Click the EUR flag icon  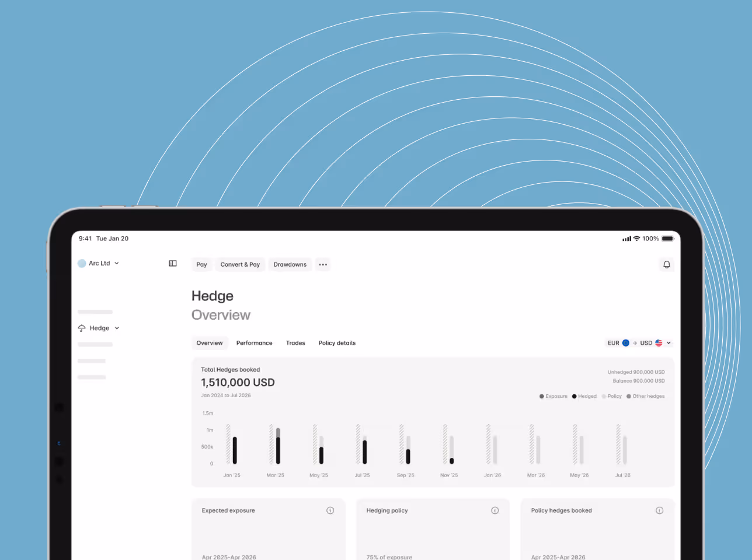[x=626, y=343]
